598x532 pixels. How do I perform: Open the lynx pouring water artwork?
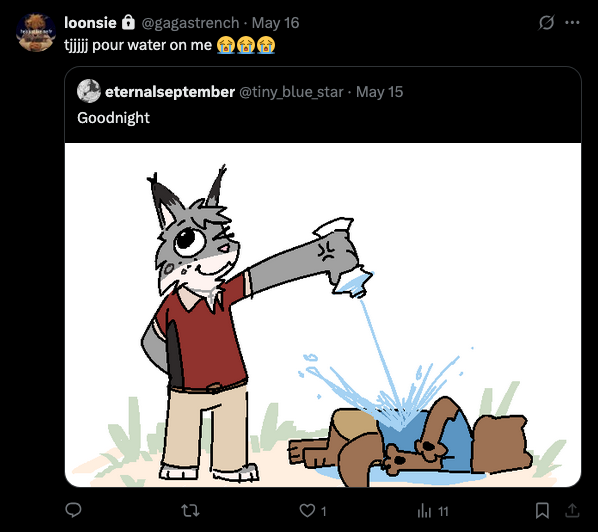pyautogui.click(x=323, y=315)
